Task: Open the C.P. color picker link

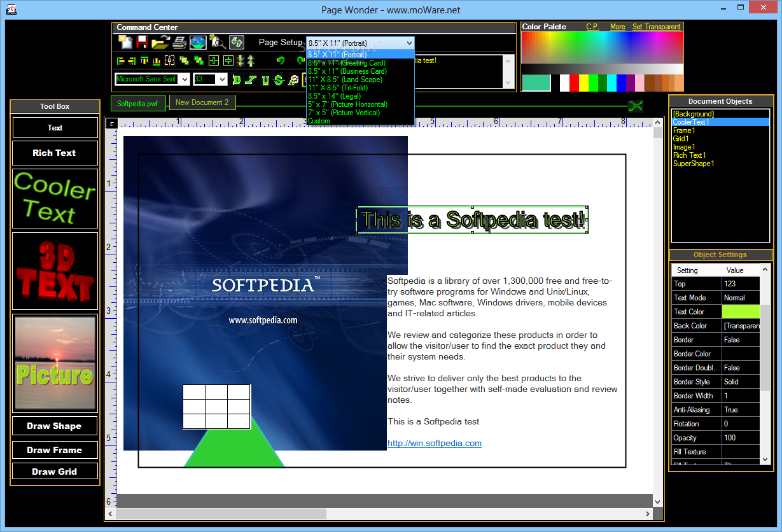Action: [x=592, y=27]
